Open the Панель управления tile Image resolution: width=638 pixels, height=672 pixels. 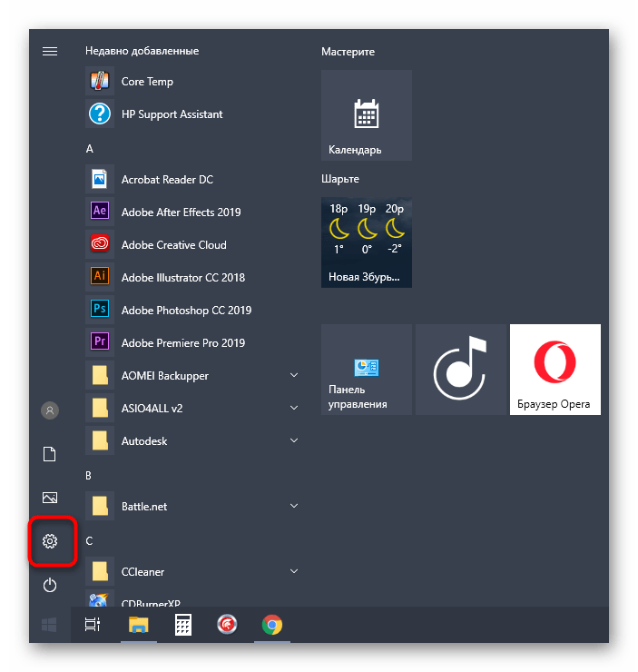tap(367, 370)
